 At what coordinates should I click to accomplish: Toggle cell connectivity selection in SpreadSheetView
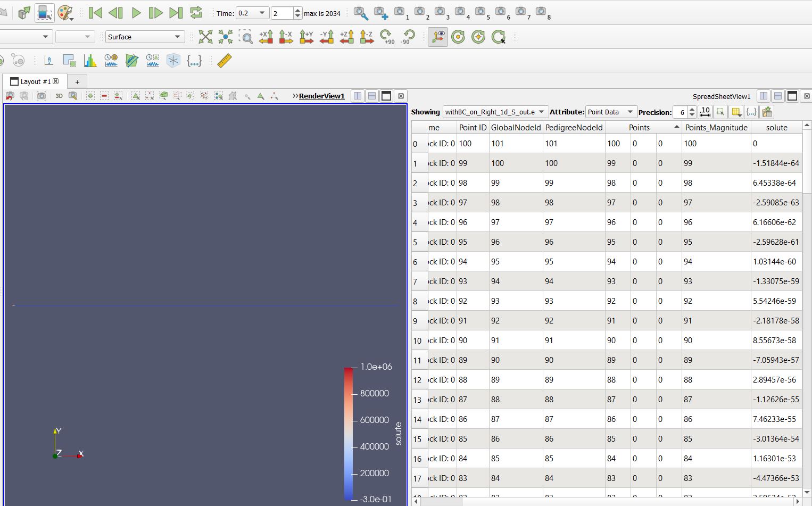tap(720, 112)
